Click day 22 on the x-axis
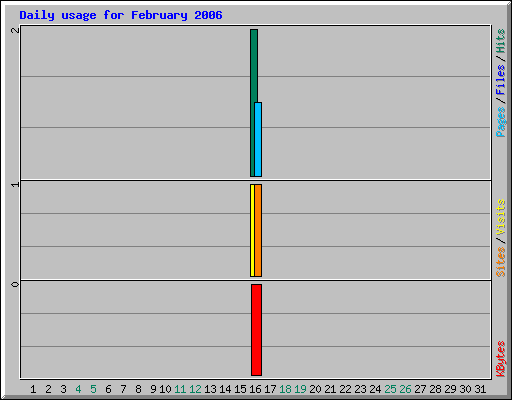The width and height of the screenshot is (512, 400). tap(345, 389)
